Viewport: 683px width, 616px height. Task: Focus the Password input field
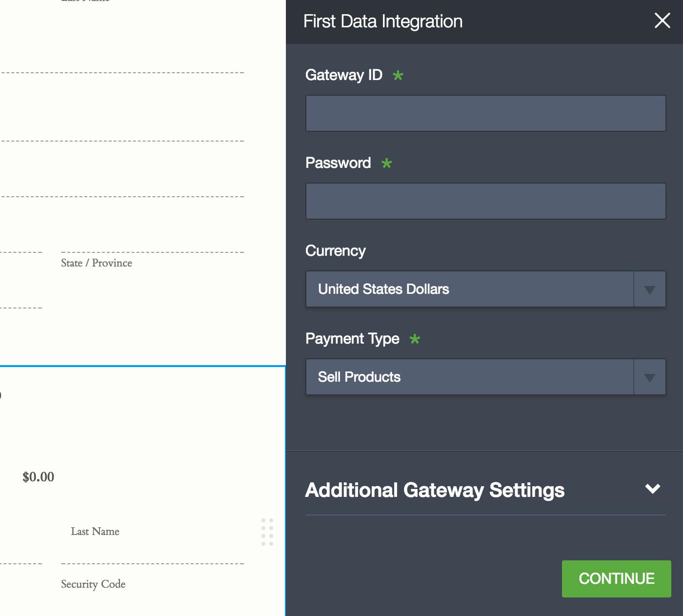[x=485, y=201]
